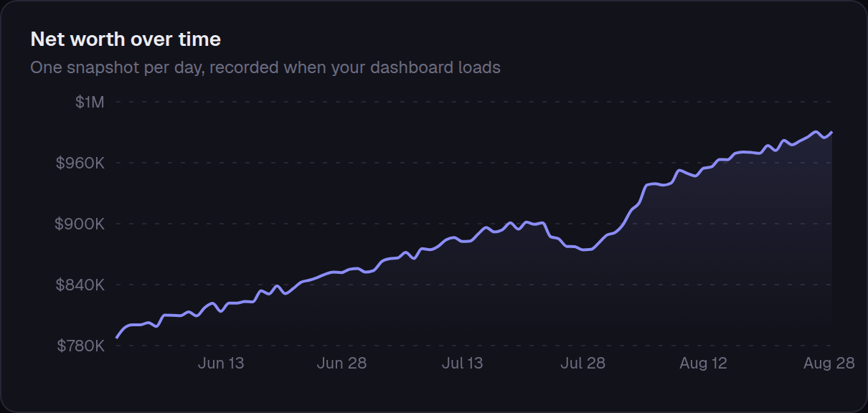The height and width of the screenshot is (413, 868).
Task: Select the 'Net worth over time' heading
Action: 126,39
